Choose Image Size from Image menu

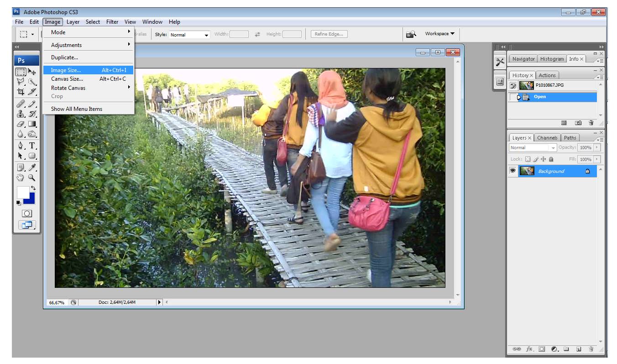(88, 70)
